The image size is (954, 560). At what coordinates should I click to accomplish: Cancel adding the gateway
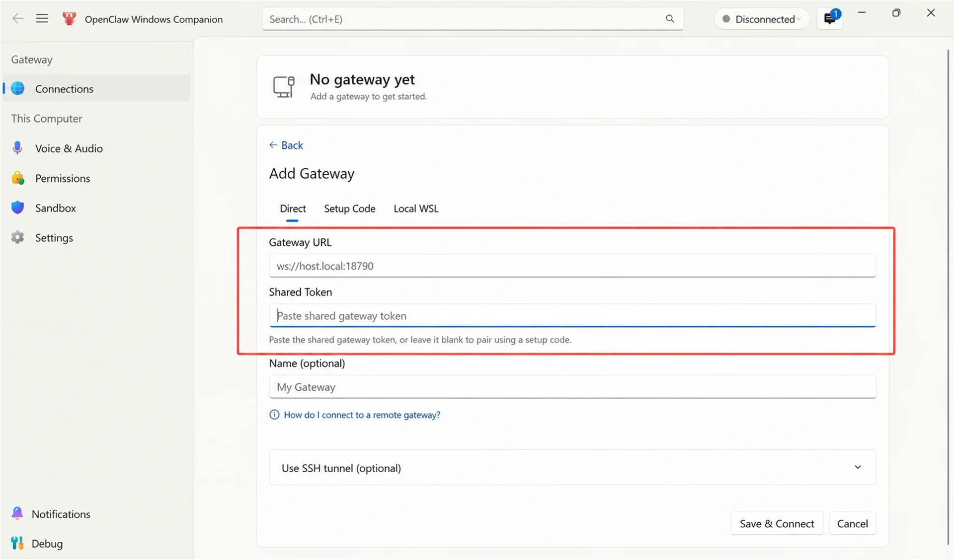pos(852,523)
